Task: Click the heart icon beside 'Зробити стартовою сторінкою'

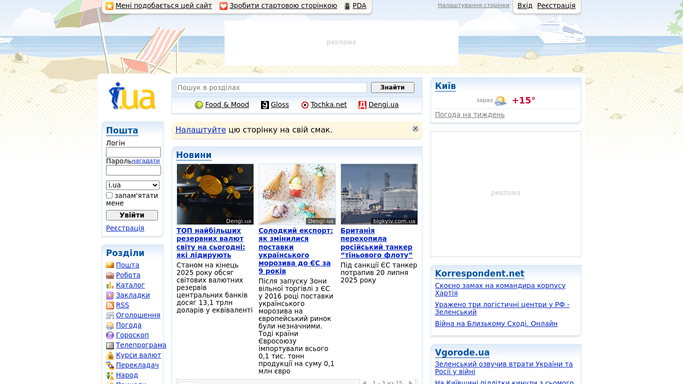Action: (223, 6)
